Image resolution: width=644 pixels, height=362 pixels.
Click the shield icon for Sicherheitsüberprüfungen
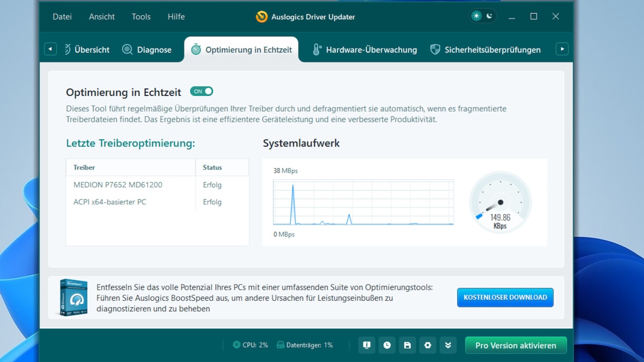tap(435, 49)
